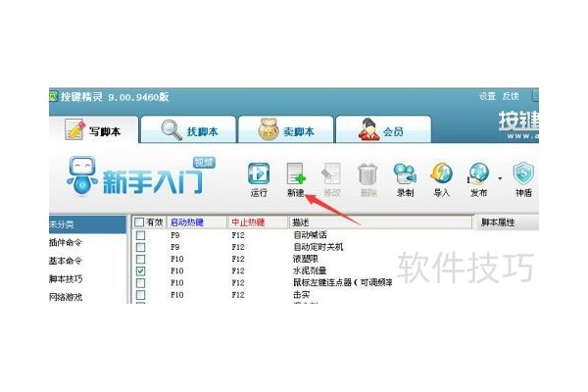
Task: Select the 基本命令 category
Action: point(66,261)
